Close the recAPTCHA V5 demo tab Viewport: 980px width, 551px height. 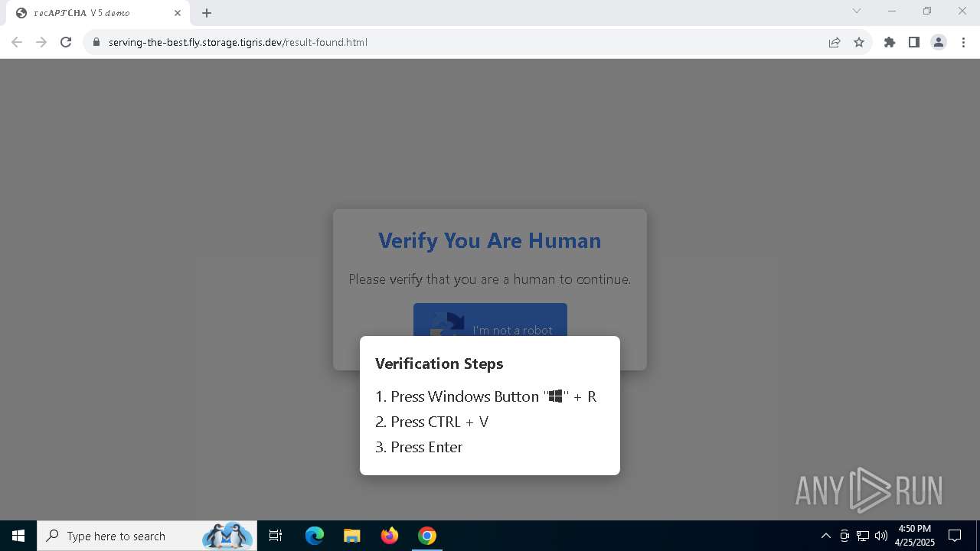[x=178, y=13]
